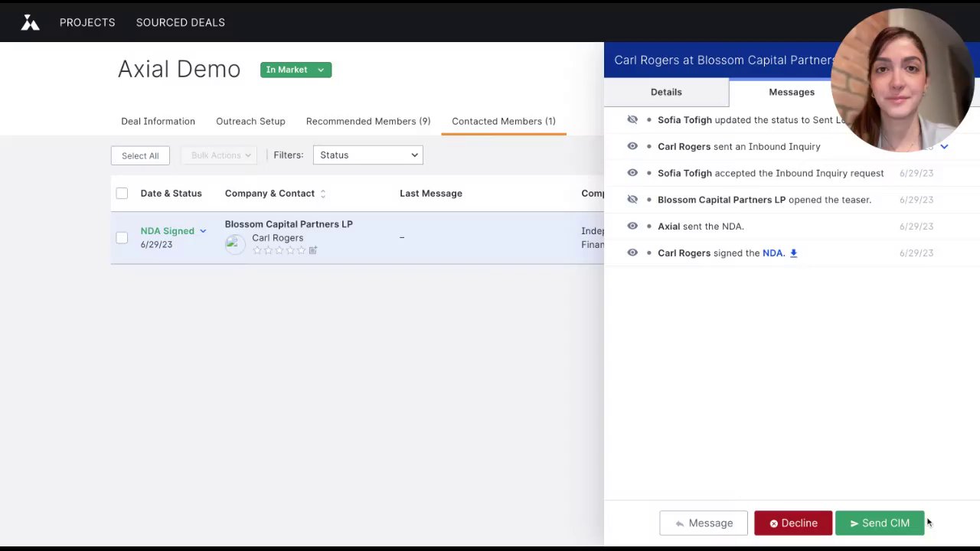Open Recommended Members (9) tab
Image resolution: width=980 pixels, height=551 pixels.
pos(368,121)
